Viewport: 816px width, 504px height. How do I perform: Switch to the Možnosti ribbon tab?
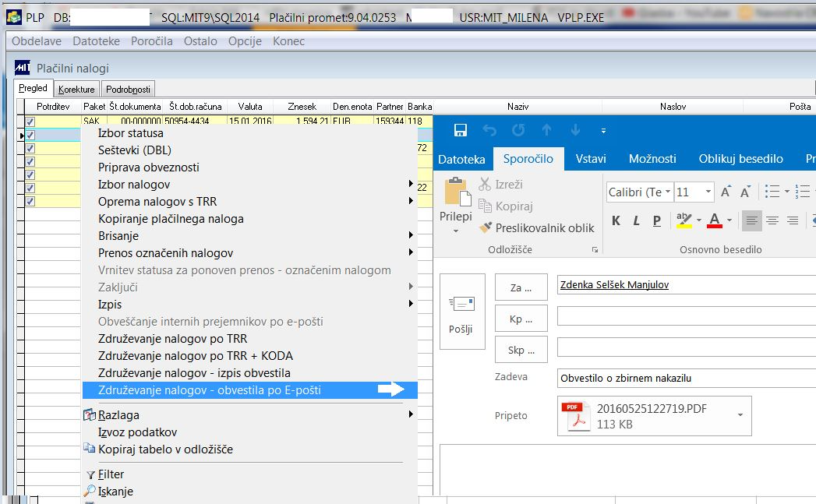[x=652, y=159]
